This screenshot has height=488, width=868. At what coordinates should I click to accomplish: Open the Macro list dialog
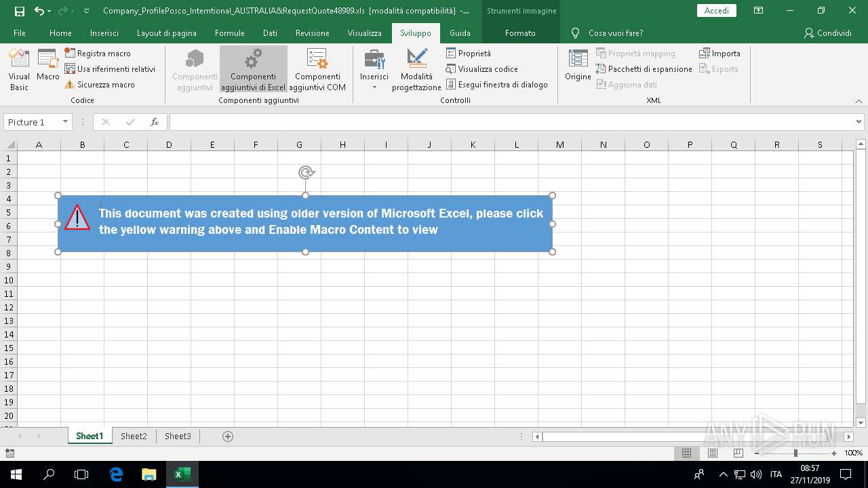pyautogui.click(x=48, y=66)
